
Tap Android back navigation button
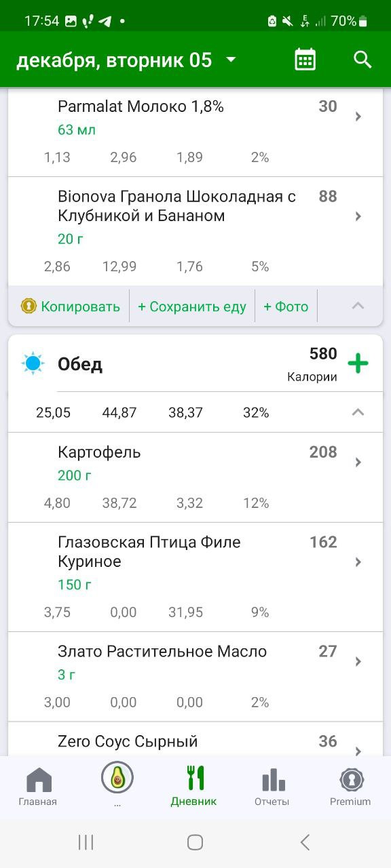pos(305,842)
